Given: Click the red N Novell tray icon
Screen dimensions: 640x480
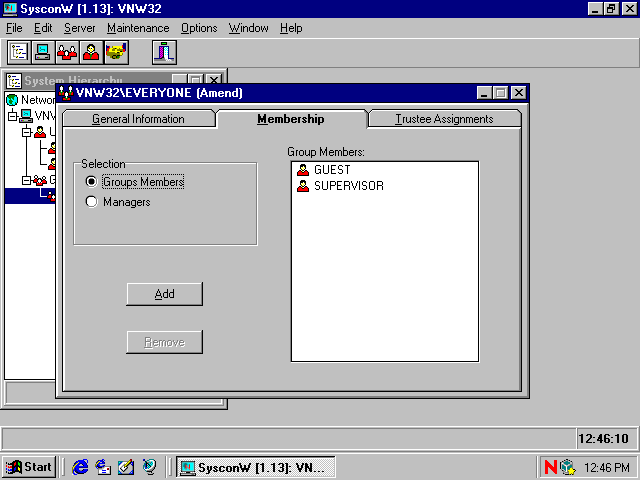Looking at the screenshot, I should [551, 467].
